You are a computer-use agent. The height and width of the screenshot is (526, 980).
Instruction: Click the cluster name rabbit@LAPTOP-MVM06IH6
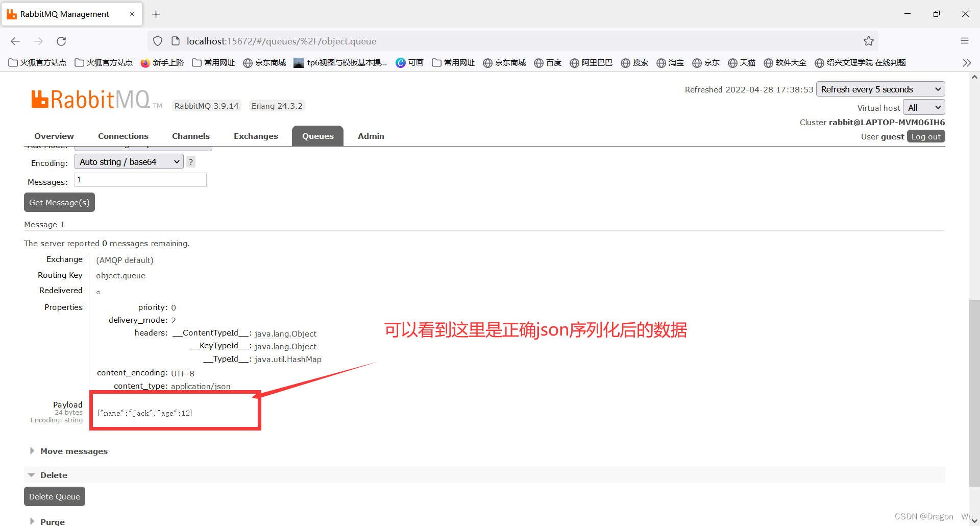pos(887,123)
